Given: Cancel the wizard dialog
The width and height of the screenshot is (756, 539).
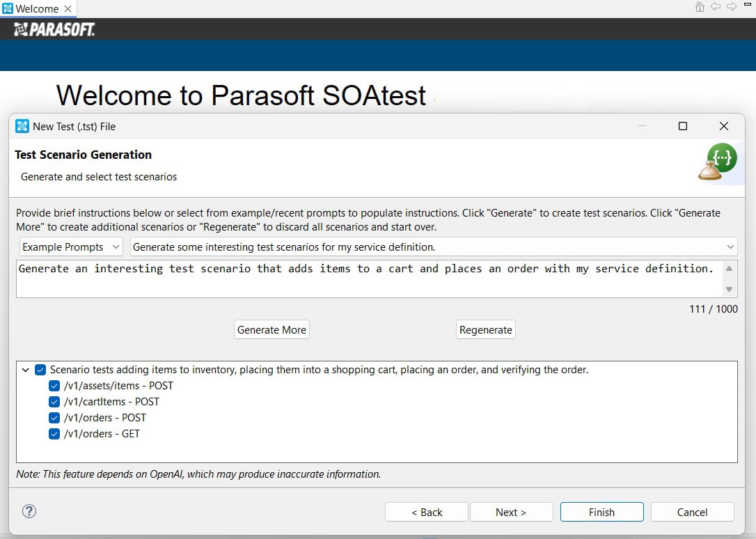Looking at the screenshot, I should point(693,512).
